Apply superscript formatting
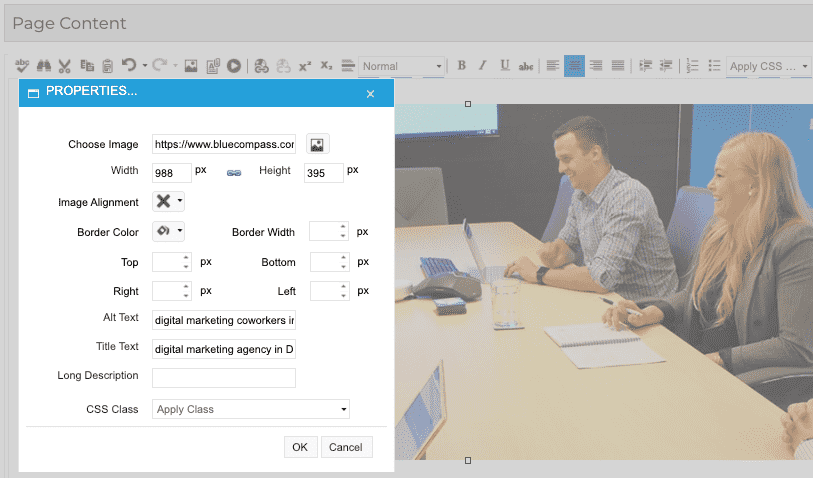Screen dimensions: 813x478 [x=305, y=66]
